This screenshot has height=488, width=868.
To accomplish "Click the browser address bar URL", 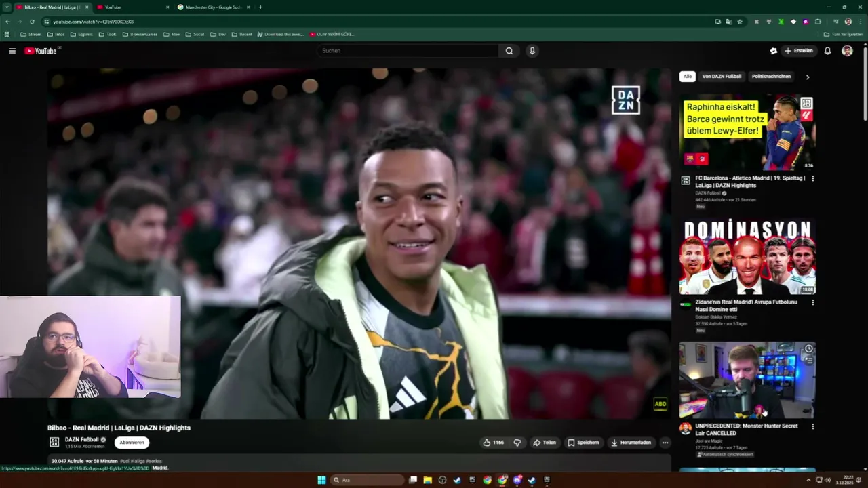I will (x=94, y=22).
